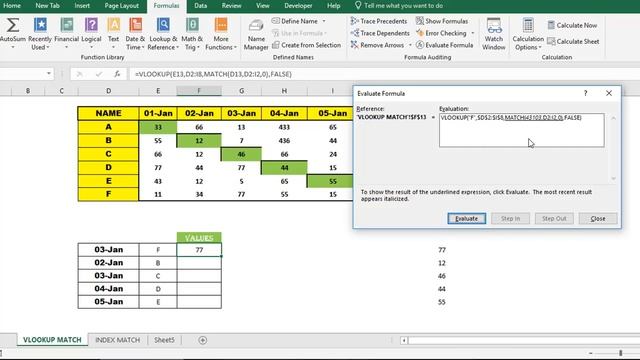
Task: Select column F header
Action: pyautogui.click(x=199, y=91)
